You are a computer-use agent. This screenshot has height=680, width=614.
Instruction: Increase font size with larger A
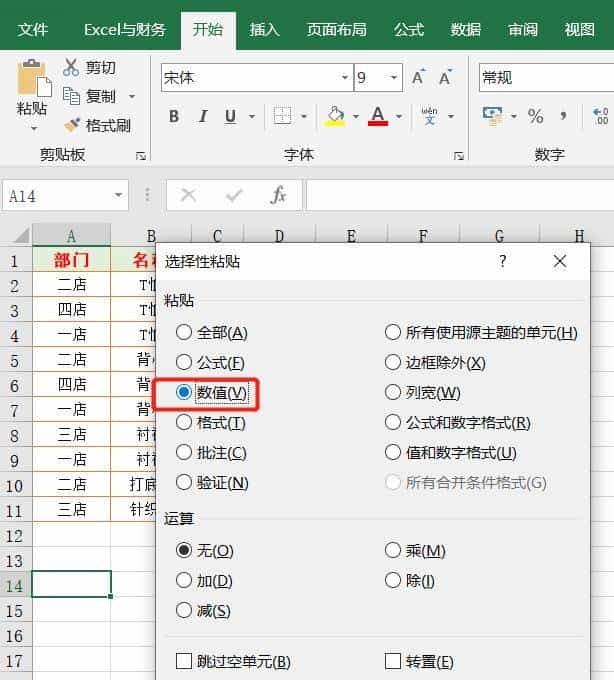coord(419,78)
